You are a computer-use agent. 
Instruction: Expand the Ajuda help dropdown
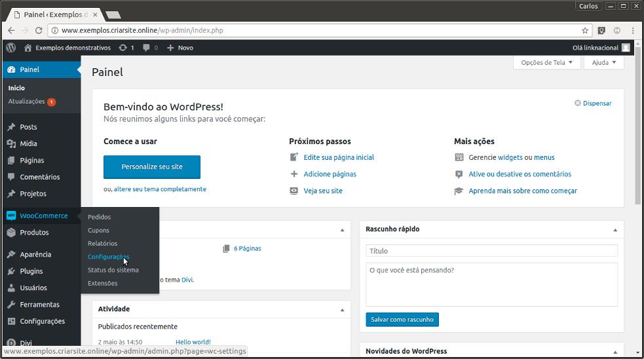604,63
